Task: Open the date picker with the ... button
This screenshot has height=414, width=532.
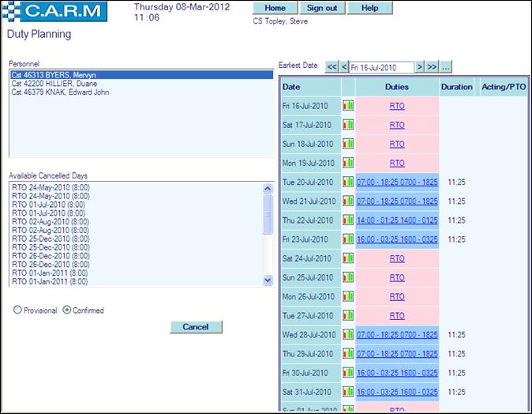Action: tap(446, 67)
